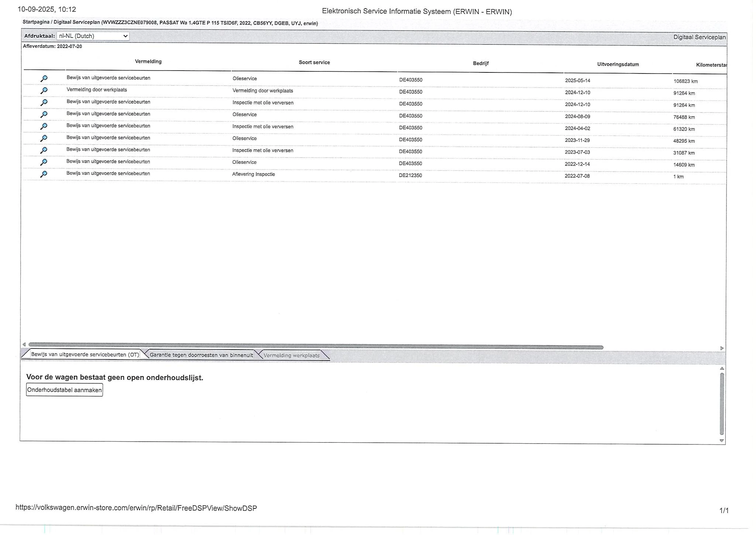The width and height of the screenshot is (756, 535).
Task: Open magnifier for 91264 km Inspectie met olie verversen
Action: tap(44, 102)
